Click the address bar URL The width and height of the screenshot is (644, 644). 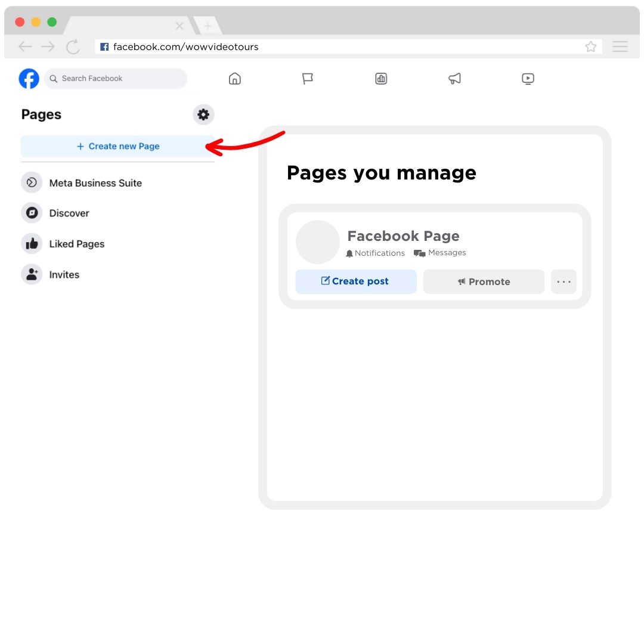pos(185,47)
